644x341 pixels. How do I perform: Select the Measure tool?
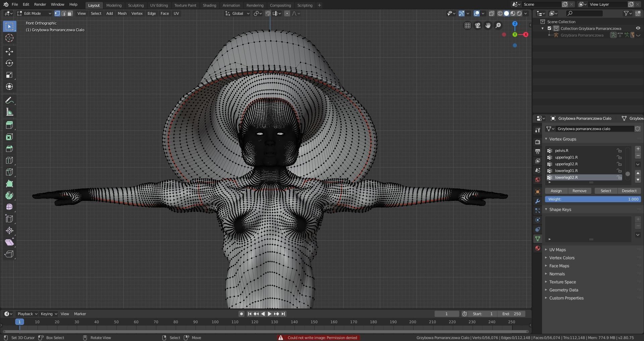[9, 112]
